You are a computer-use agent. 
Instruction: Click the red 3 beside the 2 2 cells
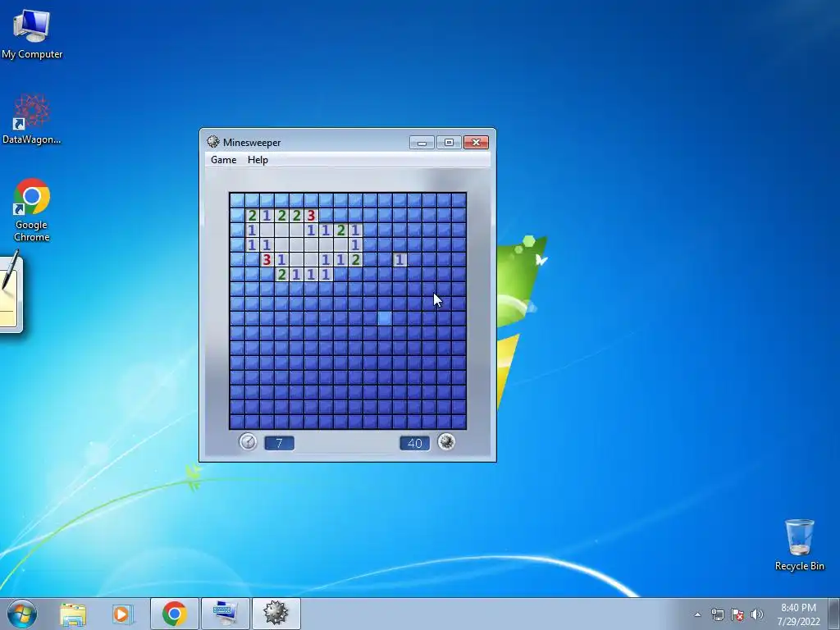311,216
